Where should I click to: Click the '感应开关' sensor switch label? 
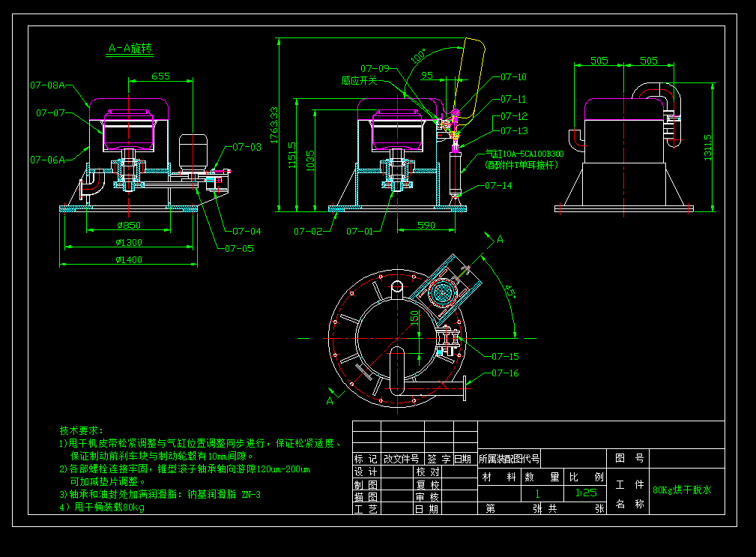point(359,80)
